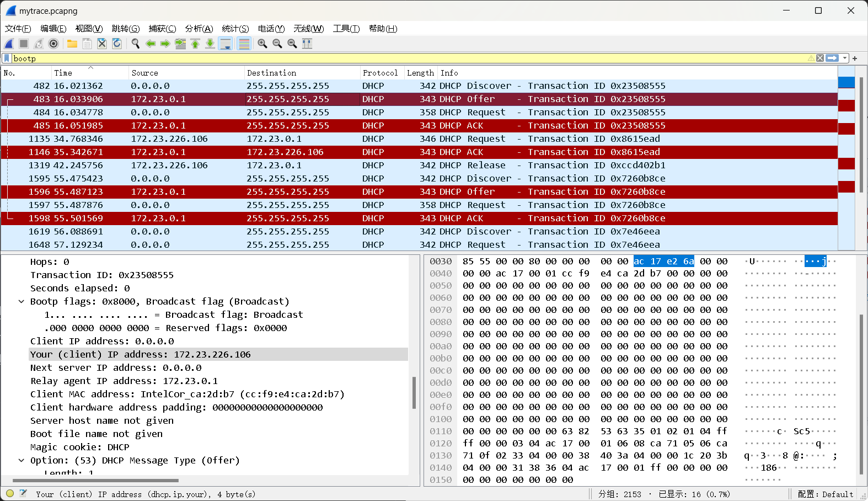Image resolution: width=868 pixels, height=501 pixels.
Task: Sort packets by the Length column header
Action: click(x=421, y=73)
